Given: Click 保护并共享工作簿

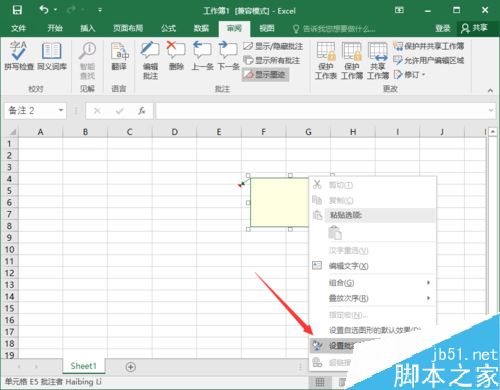Looking at the screenshot, I should (x=429, y=46).
